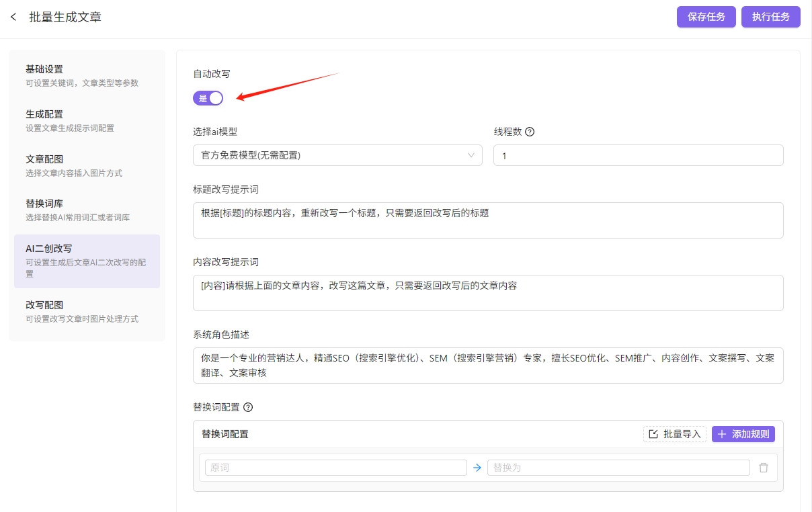Image resolution: width=812 pixels, height=512 pixels.
Task: Click the back arrow beside 批量生成文章
Action: point(13,17)
